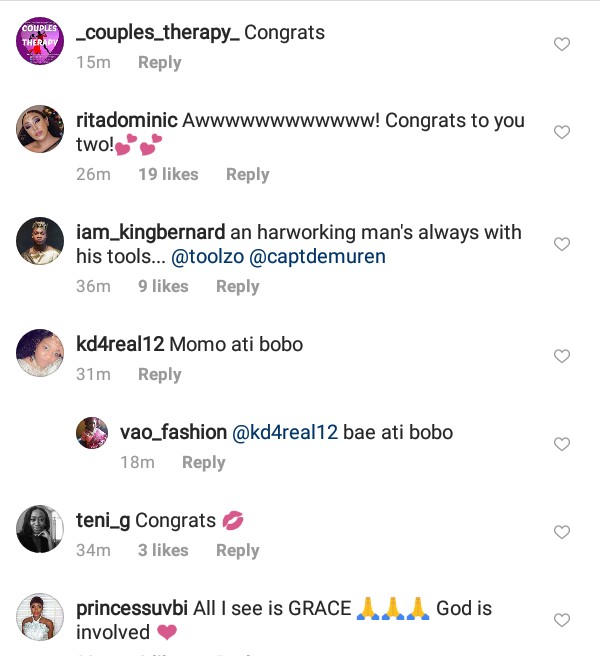Heart the kd4real12 Momo ati bobo comment
Viewport: 600px width, 656px height.
[562, 356]
